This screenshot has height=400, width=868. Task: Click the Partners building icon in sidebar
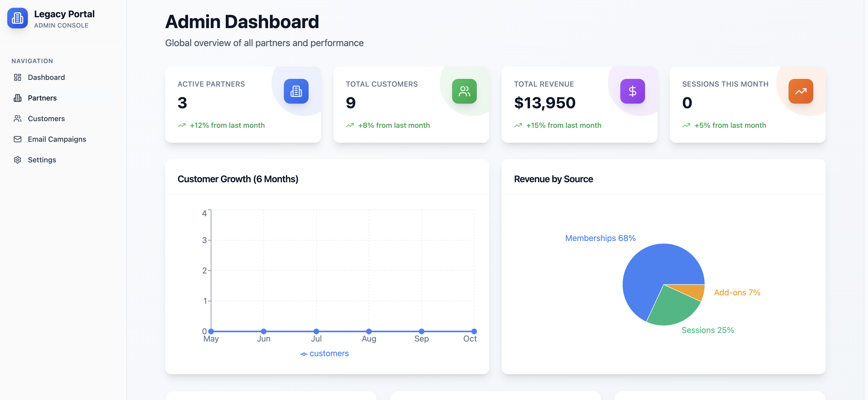click(x=18, y=98)
